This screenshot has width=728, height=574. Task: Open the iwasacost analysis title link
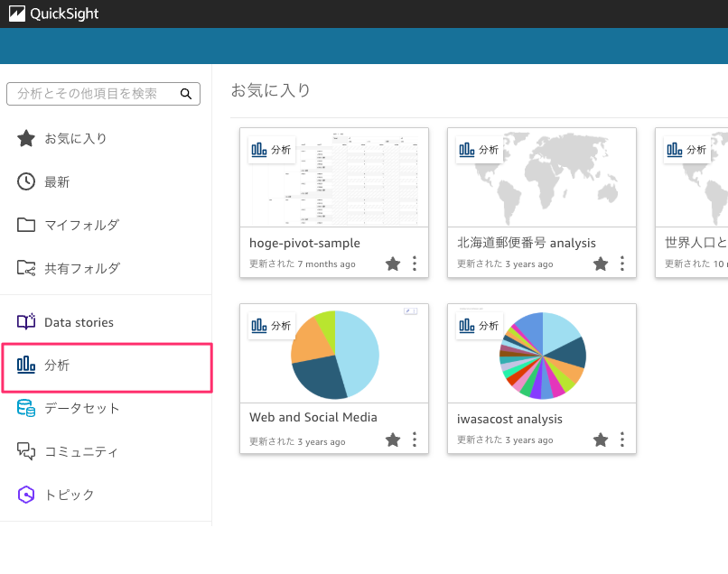pos(509,419)
